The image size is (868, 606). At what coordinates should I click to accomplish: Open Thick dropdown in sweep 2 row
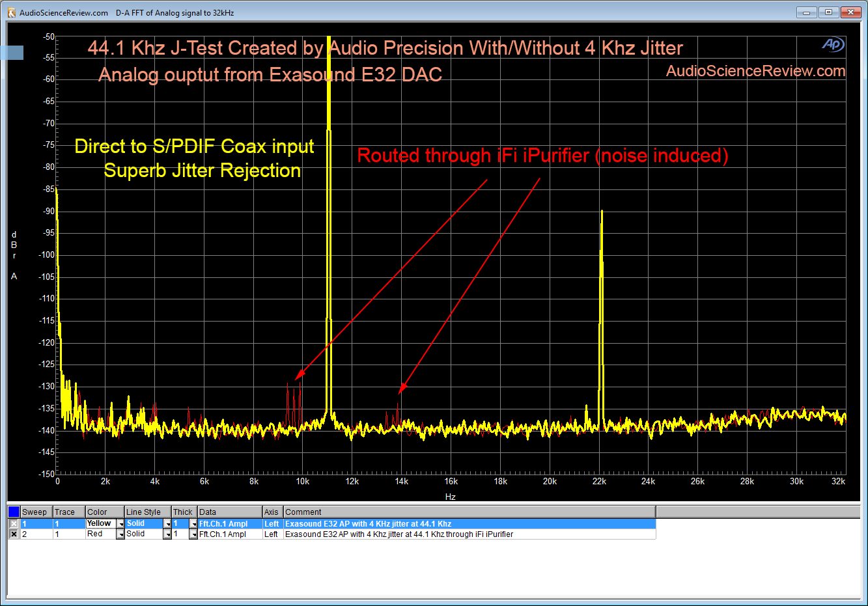[193, 534]
